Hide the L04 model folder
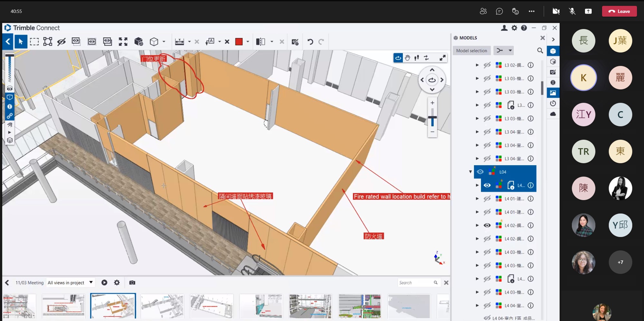The width and height of the screenshot is (644, 321). (480, 172)
